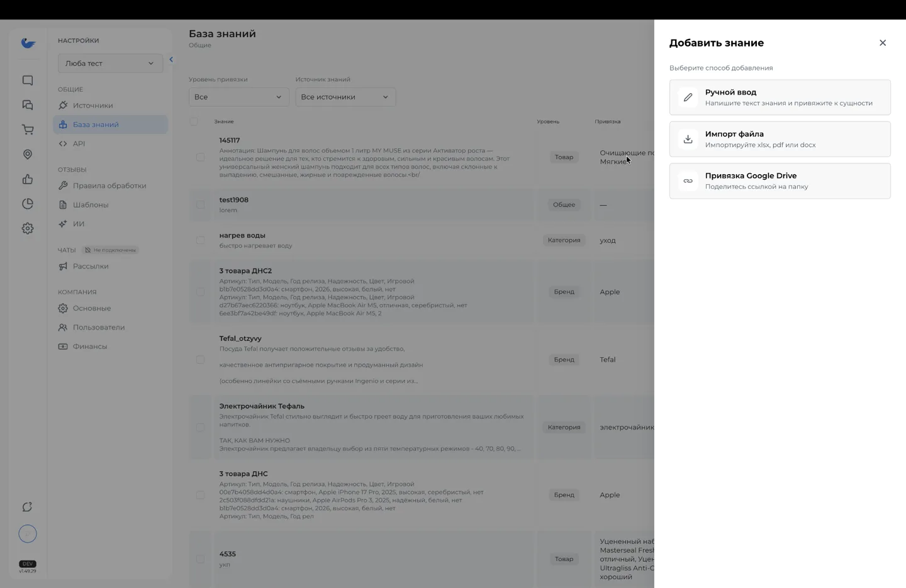Image resolution: width=906 pixels, height=588 pixels.
Task: Check the box for row Tefal_otzyvy
Action: [200, 360]
